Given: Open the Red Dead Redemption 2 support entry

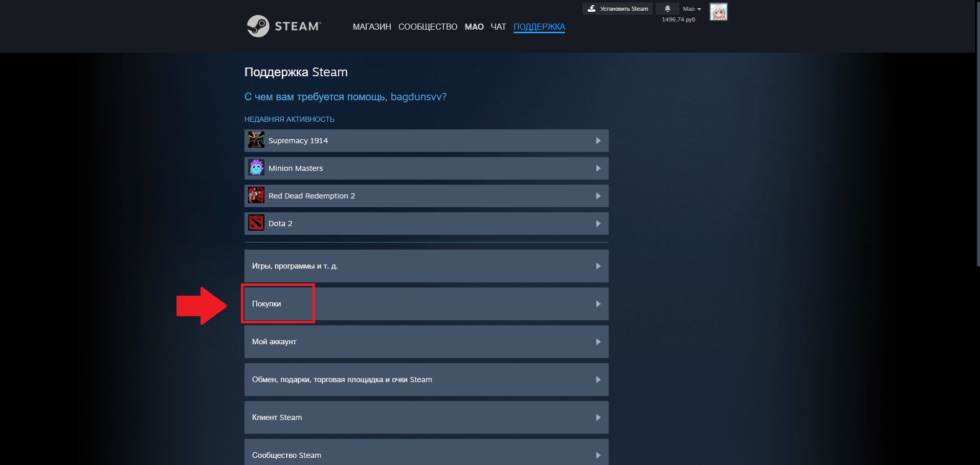Looking at the screenshot, I should point(427,196).
